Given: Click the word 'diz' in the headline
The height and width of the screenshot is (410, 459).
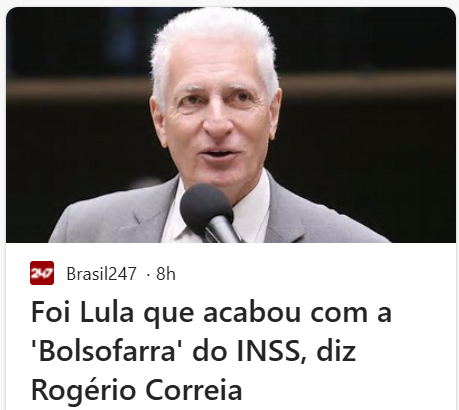Looking at the screenshot, I should (x=336, y=352).
